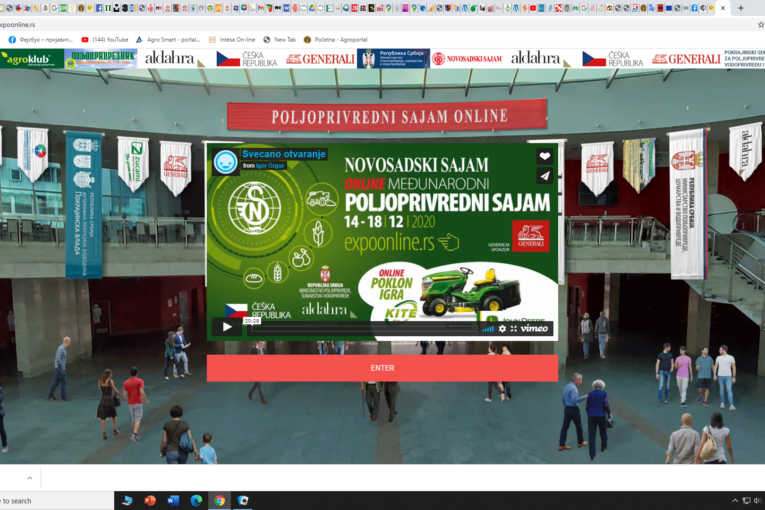This screenshot has width=765, height=510.
Task: Click the second aldahra logo in banner strip
Action: pyautogui.click(x=541, y=59)
